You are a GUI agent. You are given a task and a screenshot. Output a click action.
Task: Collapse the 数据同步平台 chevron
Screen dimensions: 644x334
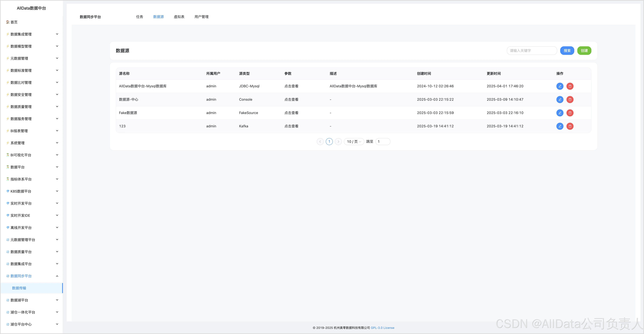57,276
